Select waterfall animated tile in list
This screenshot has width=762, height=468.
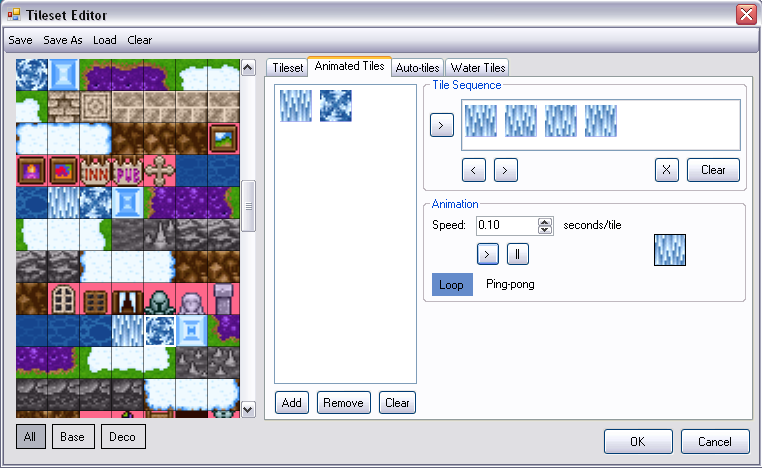pos(296,105)
